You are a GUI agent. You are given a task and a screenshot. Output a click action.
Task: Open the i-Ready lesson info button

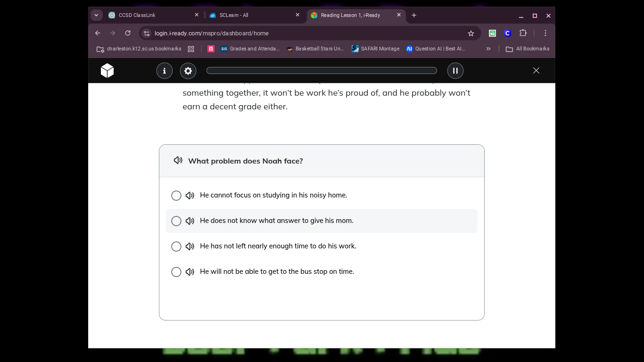(165, 71)
